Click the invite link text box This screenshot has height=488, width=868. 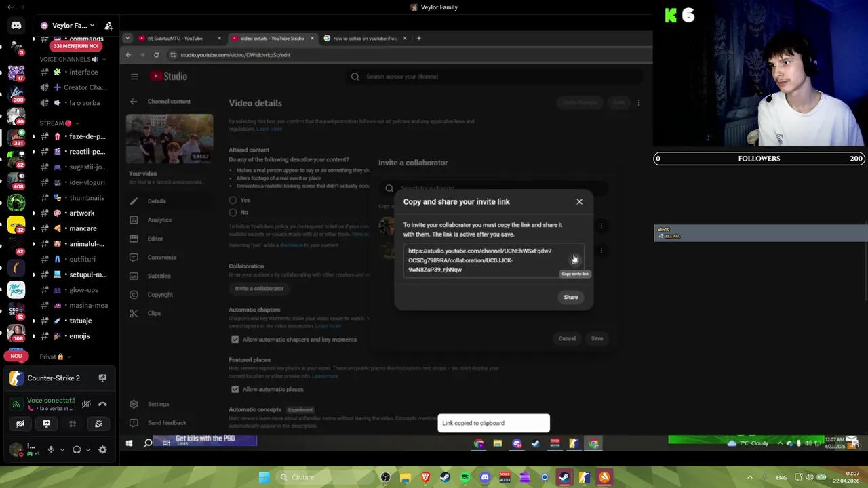[x=494, y=260]
